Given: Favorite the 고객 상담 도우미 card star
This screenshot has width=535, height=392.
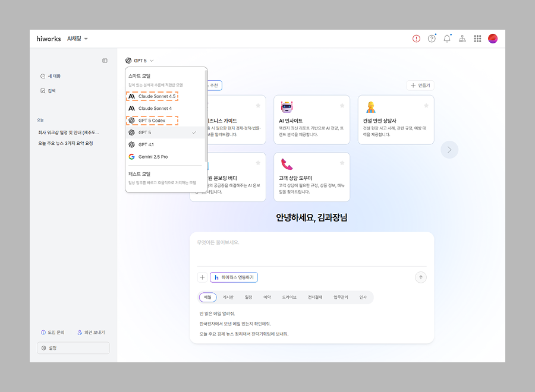Looking at the screenshot, I should click(x=342, y=163).
